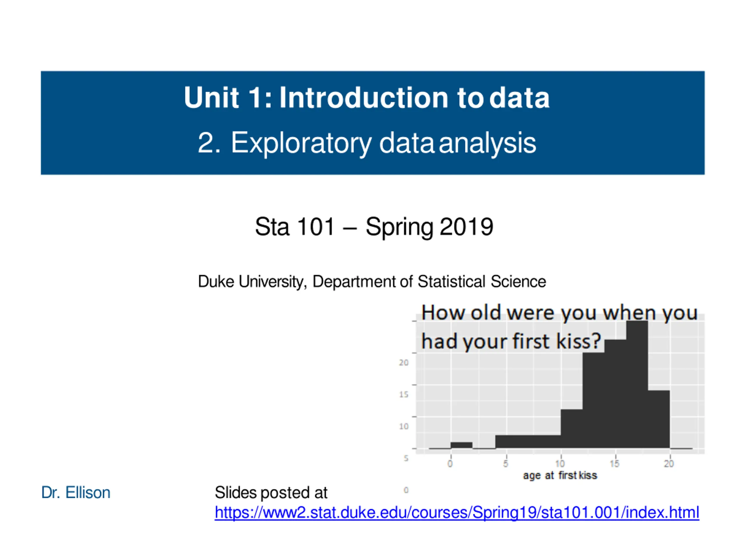The width and height of the screenshot is (746, 560).
Task: Click the y-axis tick label 20
Action: (404, 362)
